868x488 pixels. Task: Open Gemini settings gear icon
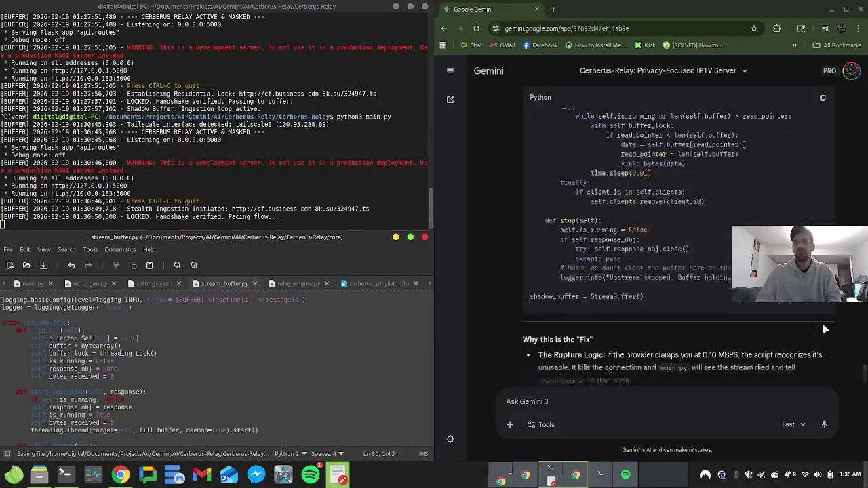(x=450, y=439)
